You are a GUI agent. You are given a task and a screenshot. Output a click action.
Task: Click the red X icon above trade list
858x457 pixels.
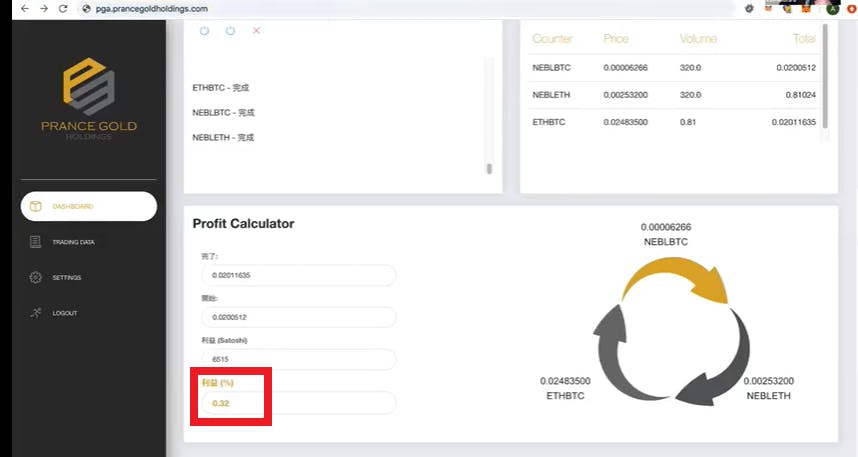(256, 31)
